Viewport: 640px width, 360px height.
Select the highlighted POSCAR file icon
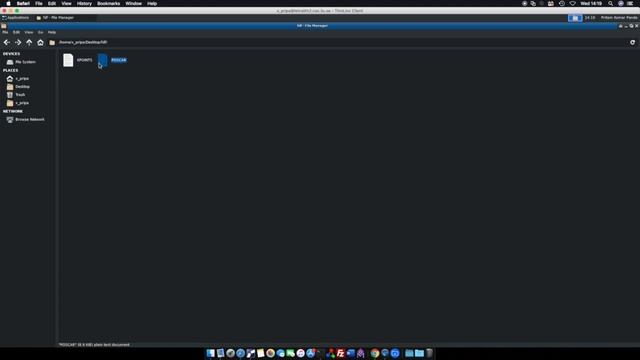(103, 60)
